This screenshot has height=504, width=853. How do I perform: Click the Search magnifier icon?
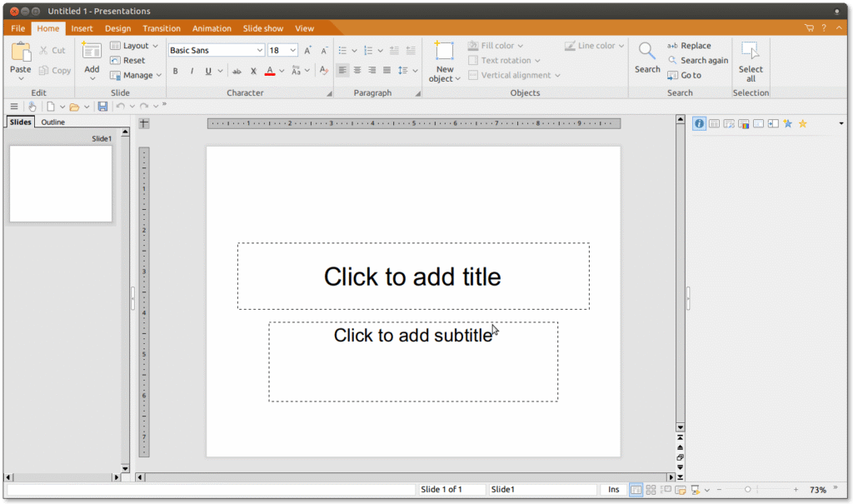(646, 52)
